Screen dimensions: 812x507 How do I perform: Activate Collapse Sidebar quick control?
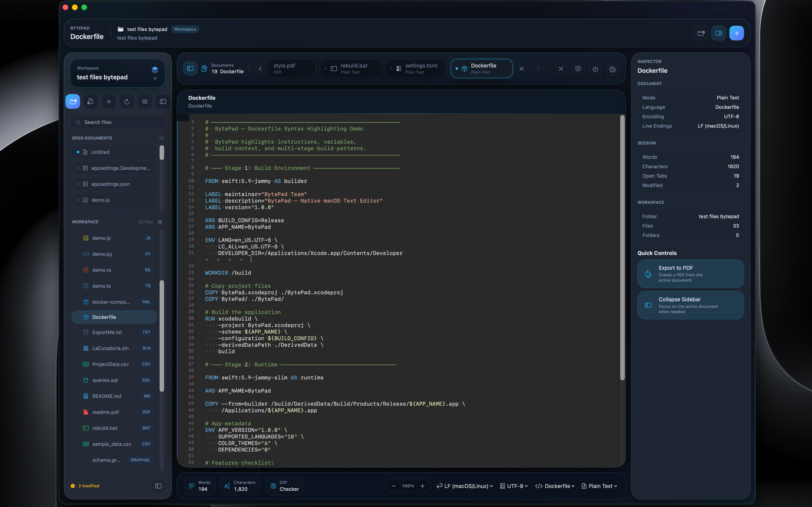[690, 305]
